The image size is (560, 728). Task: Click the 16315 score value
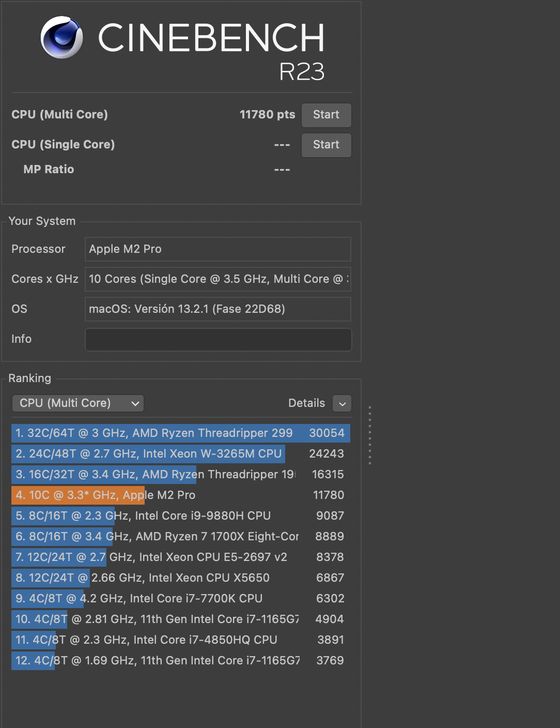tap(328, 475)
